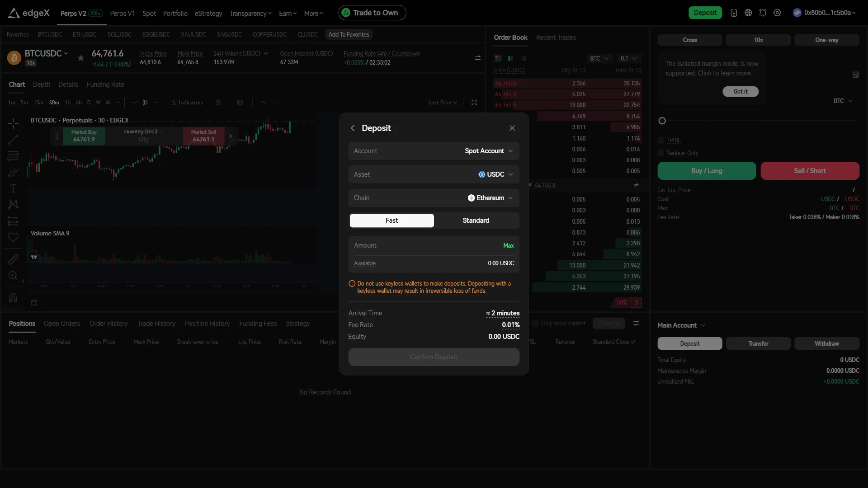This screenshot has width=868, height=488.
Task: Open the go-to-date calendar icon
Action: tap(34, 302)
